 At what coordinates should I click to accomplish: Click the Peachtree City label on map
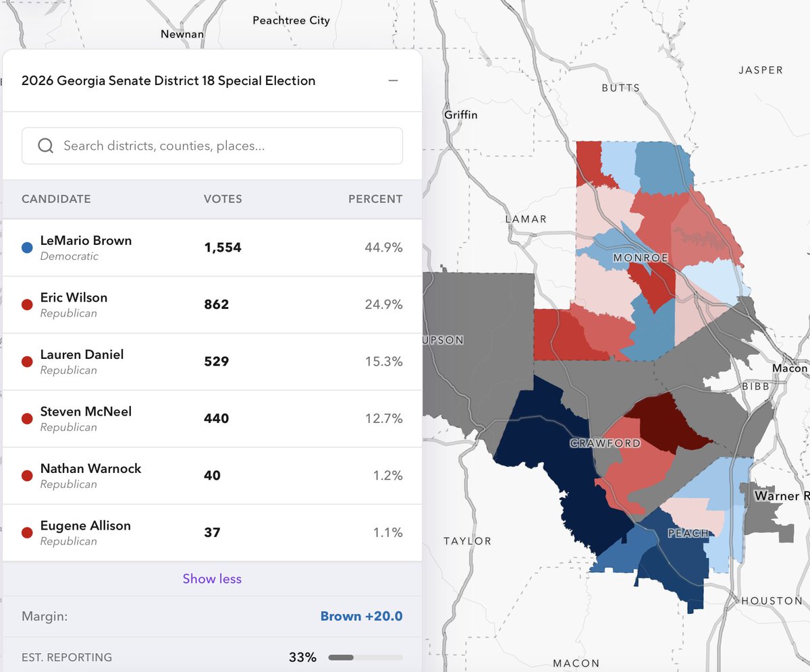point(291,20)
